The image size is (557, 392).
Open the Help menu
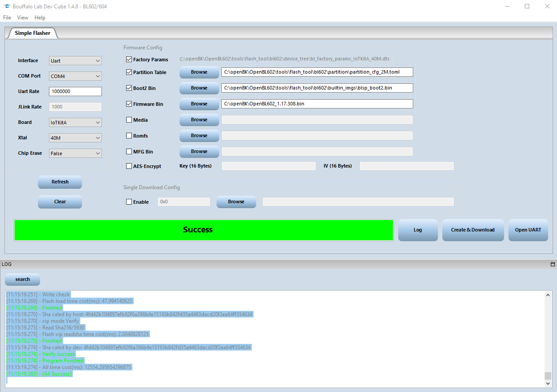tap(40, 18)
